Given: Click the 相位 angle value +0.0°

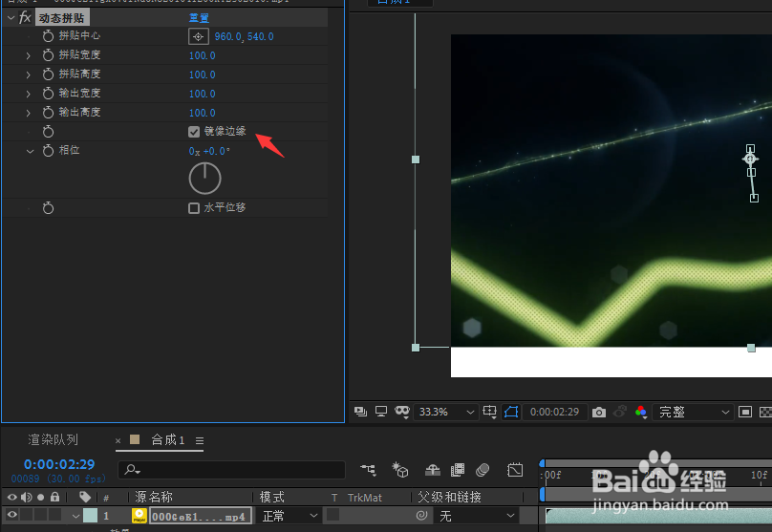Looking at the screenshot, I should (217, 152).
